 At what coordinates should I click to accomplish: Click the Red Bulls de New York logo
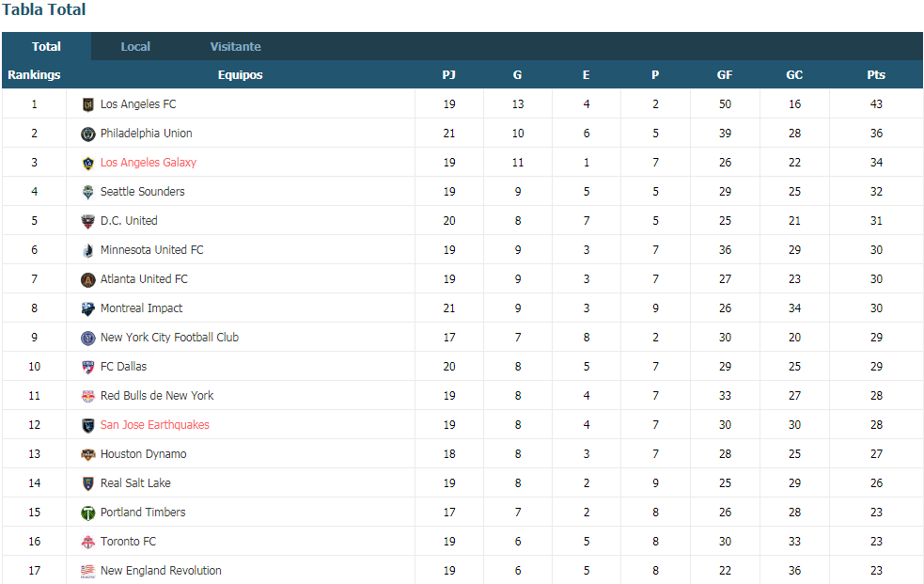87,397
